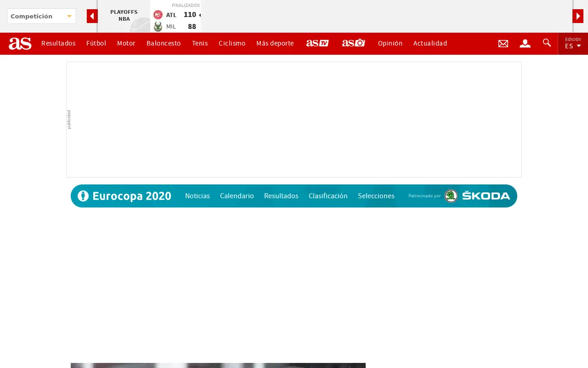Open Eurocopa Resultados link
Screen dimensions: 588x368
(x=281, y=196)
